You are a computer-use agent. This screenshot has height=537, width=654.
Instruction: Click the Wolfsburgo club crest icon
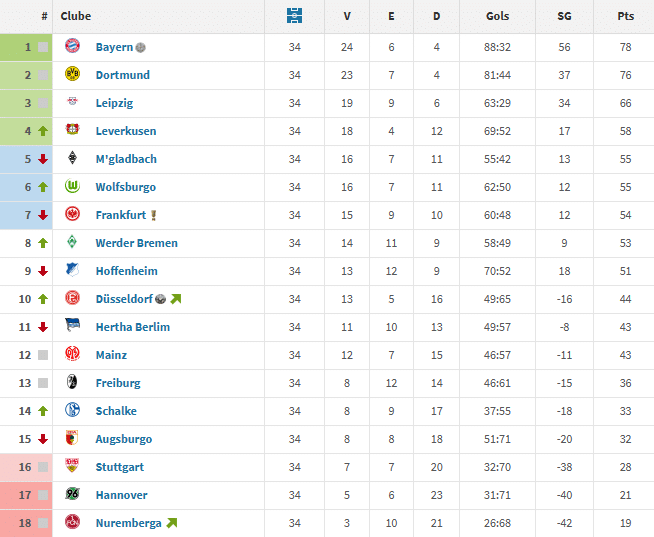[72, 187]
